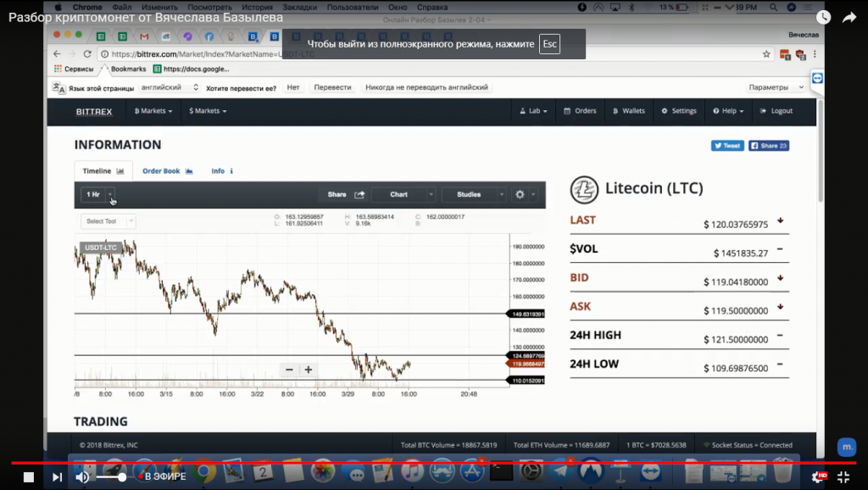Open Wallets from the navigation bar

pyautogui.click(x=629, y=111)
